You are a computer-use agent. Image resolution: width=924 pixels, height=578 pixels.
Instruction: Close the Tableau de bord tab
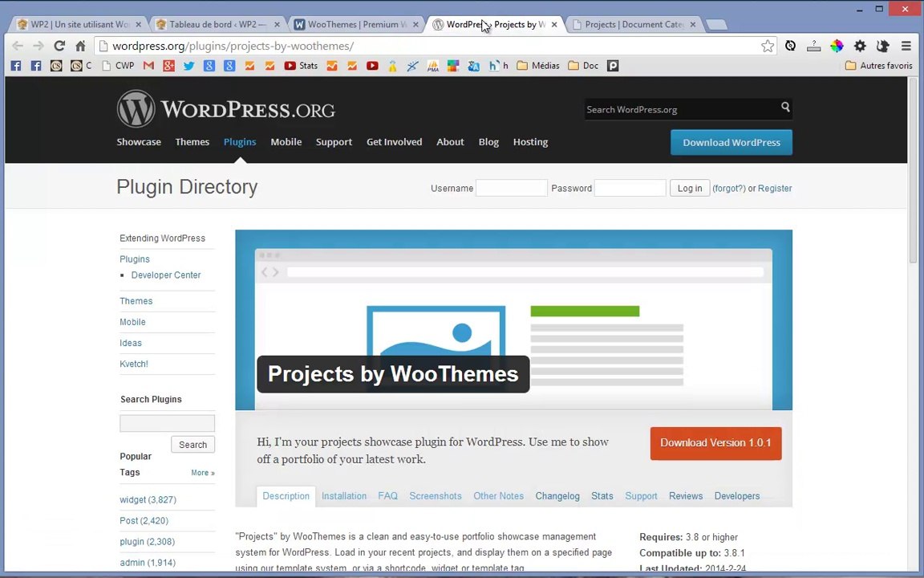[x=277, y=24]
